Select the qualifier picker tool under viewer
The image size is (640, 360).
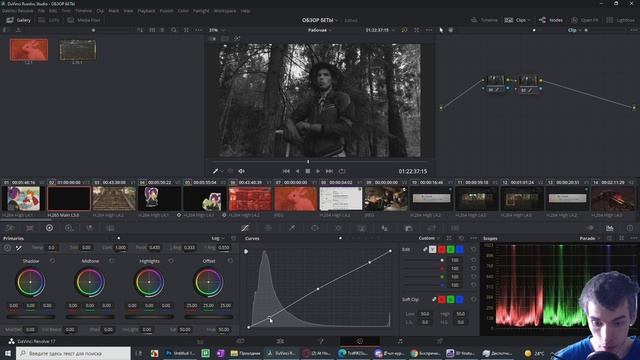pos(216,171)
